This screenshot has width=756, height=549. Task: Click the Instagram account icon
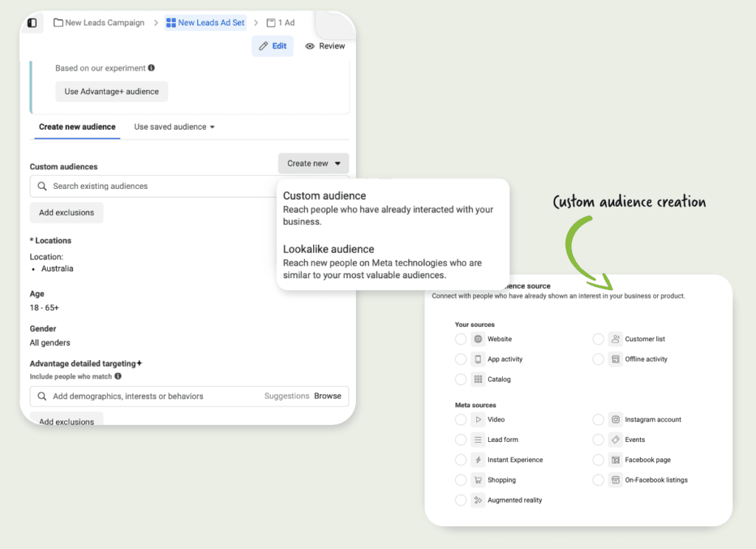[x=616, y=420]
